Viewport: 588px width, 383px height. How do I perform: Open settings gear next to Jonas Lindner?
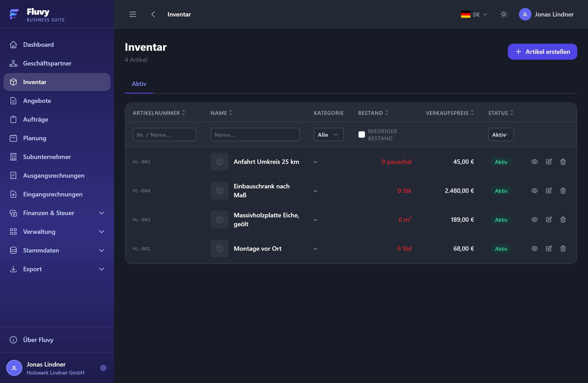(103, 368)
